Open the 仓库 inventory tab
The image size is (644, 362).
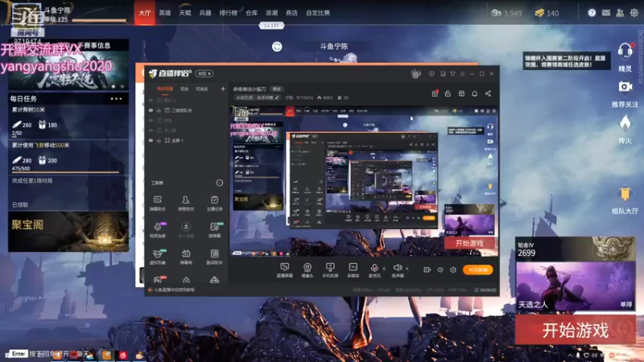coord(251,13)
